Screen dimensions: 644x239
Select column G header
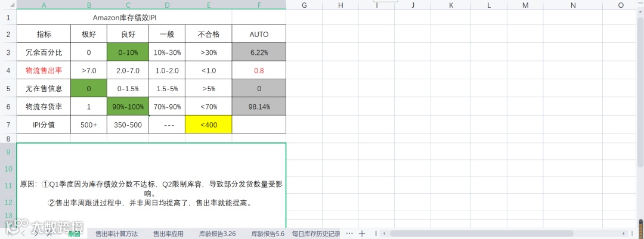coord(304,5)
